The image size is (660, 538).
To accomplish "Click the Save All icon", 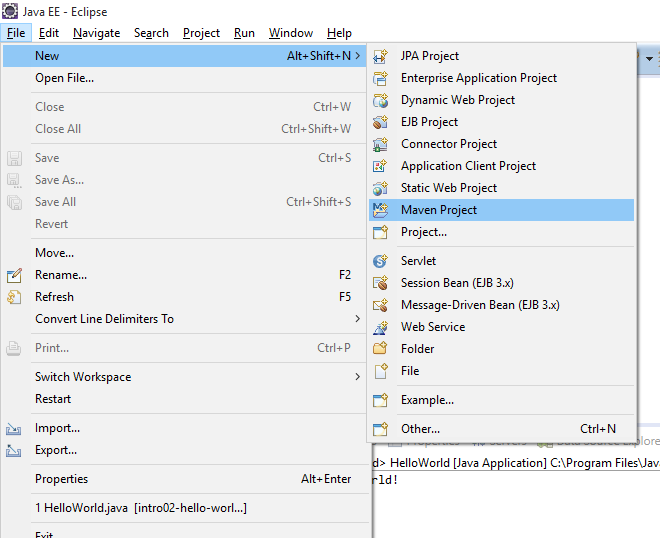I will [14, 202].
